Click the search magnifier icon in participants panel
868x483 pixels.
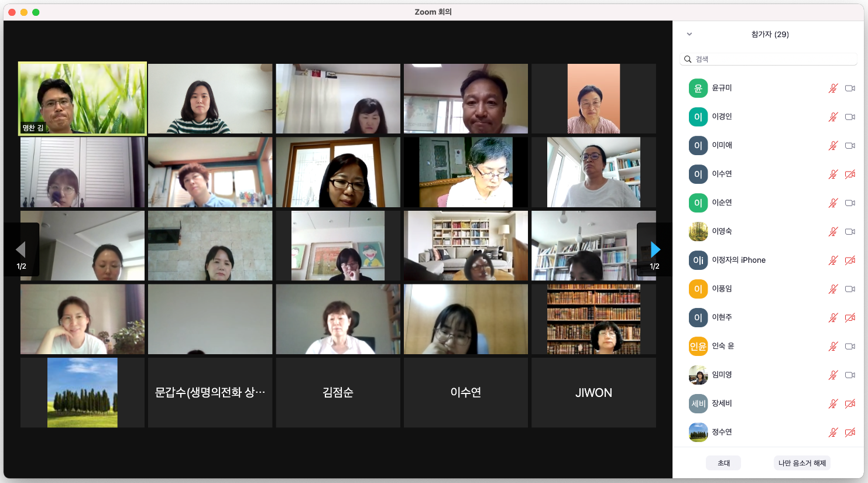pyautogui.click(x=688, y=59)
